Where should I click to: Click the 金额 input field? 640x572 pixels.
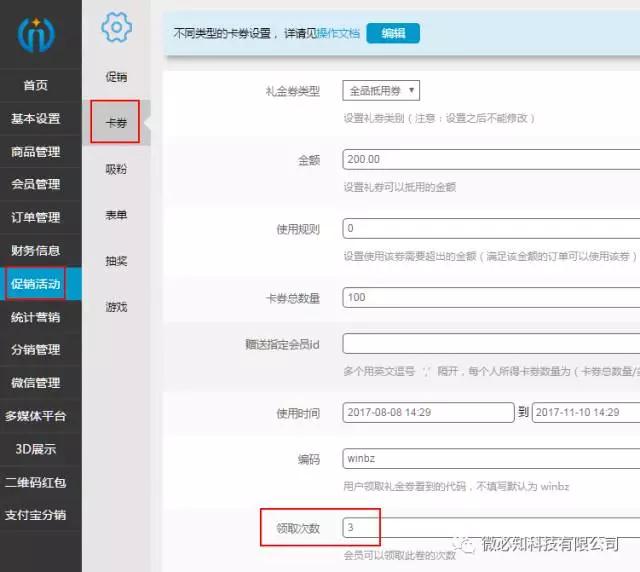coord(490,160)
